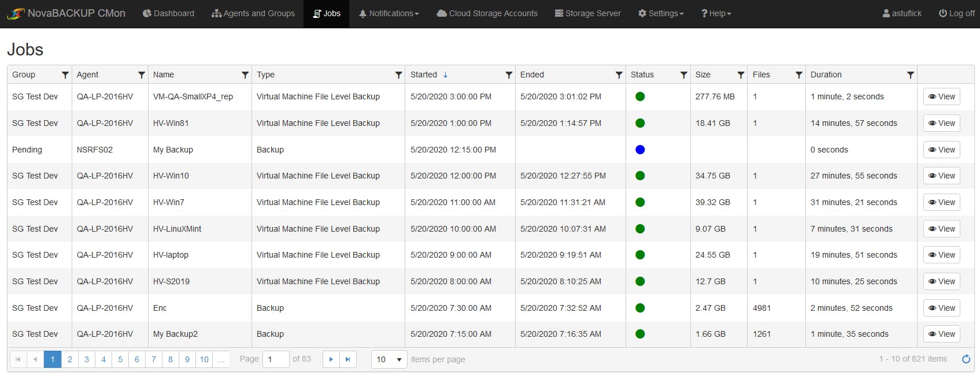Expand the Notifications menu

pos(389,13)
